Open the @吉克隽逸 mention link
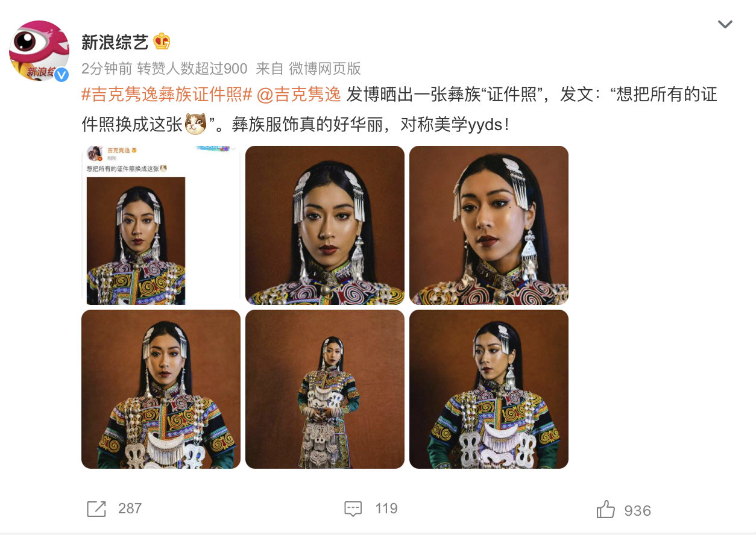Screen dimensions: 756x535 point(299,95)
